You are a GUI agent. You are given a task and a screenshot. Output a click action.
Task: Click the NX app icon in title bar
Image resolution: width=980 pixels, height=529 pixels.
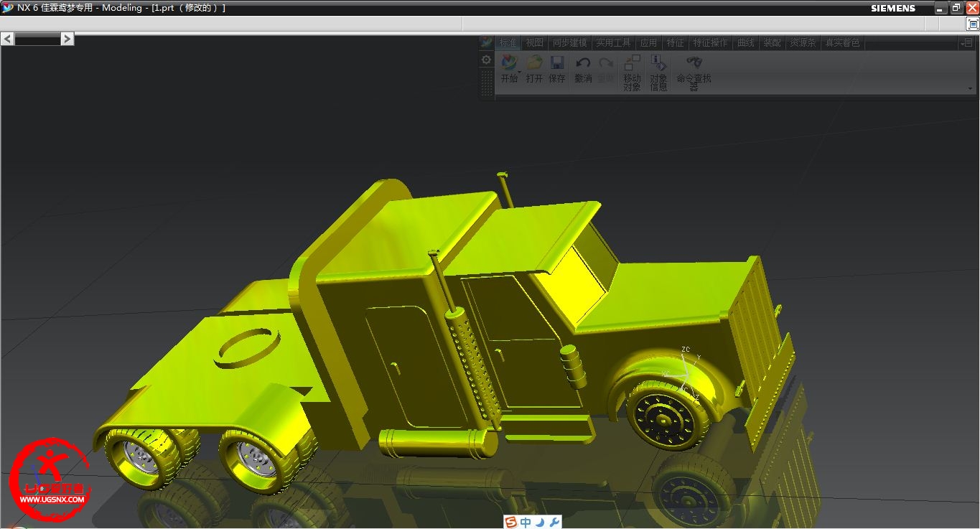tap(7, 8)
